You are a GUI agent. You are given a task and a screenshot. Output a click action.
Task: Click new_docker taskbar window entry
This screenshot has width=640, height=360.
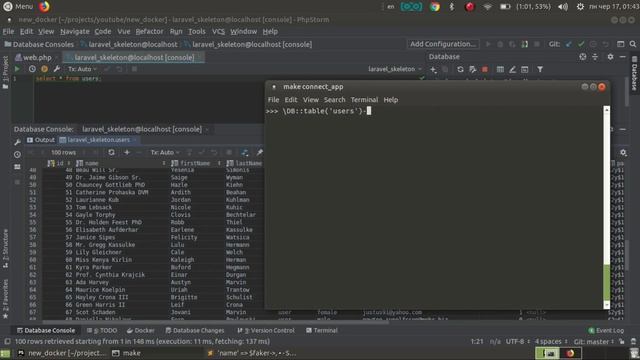coord(62,353)
